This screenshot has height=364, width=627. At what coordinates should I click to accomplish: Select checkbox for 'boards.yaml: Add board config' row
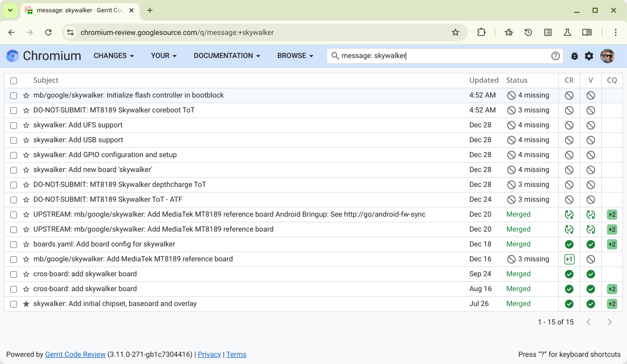[x=14, y=244]
